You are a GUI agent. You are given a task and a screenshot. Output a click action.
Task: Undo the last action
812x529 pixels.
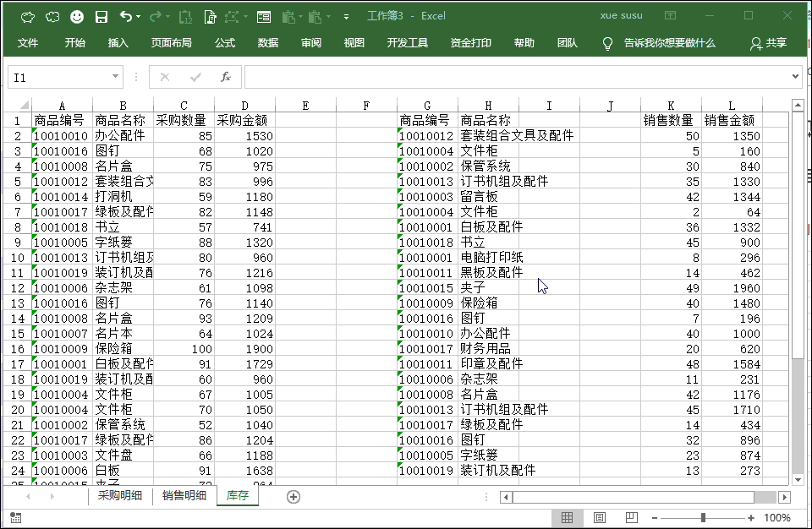coord(126,17)
